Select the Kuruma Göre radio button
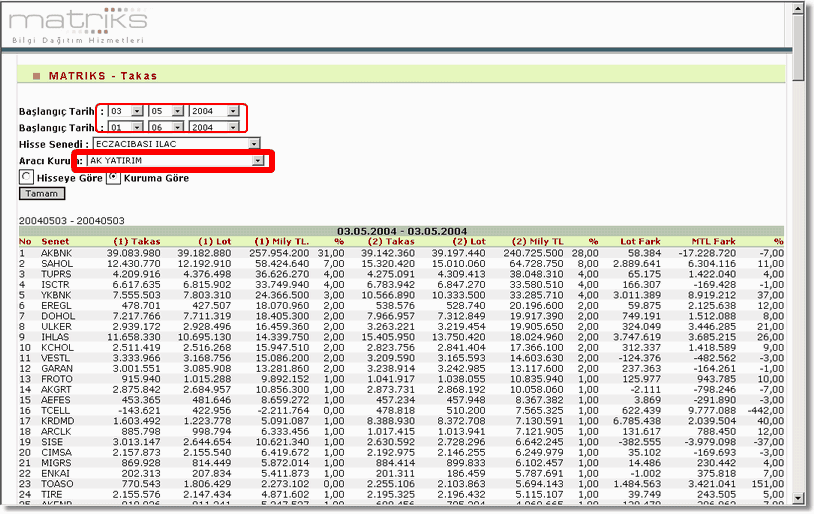Screen dimensions: 814x514 tap(113, 177)
